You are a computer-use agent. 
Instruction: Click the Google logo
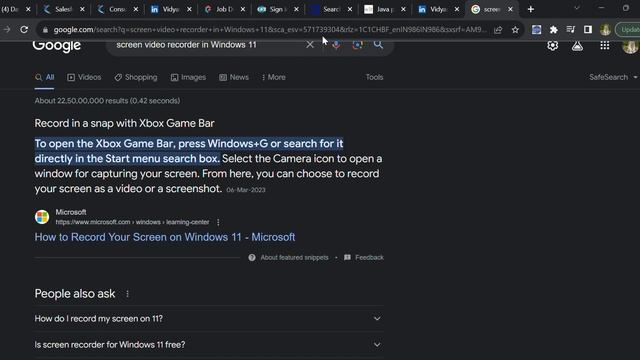[57, 46]
